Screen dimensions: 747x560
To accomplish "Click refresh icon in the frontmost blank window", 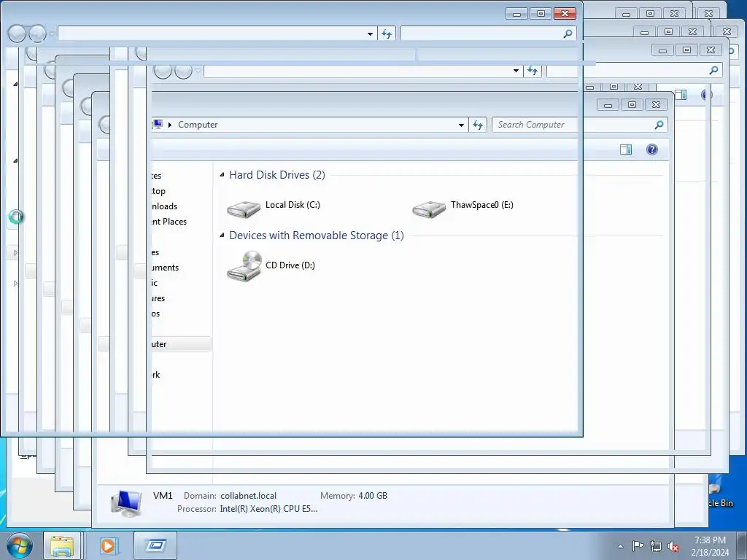I will click(x=387, y=34).
